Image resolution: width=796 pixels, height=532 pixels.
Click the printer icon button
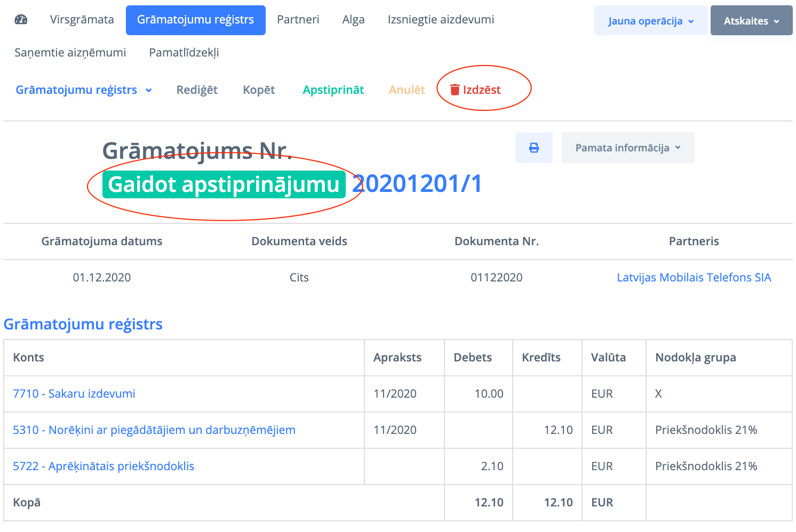(x=534, y=148)
